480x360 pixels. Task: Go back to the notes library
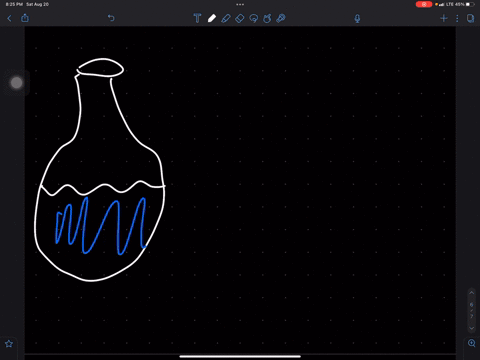[9, 18]
